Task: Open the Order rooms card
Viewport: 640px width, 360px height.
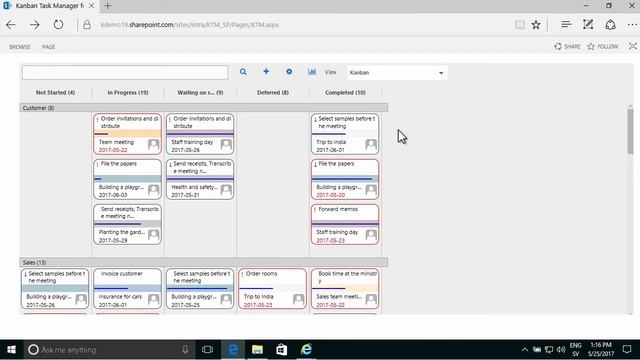Action: pos(272,289)
